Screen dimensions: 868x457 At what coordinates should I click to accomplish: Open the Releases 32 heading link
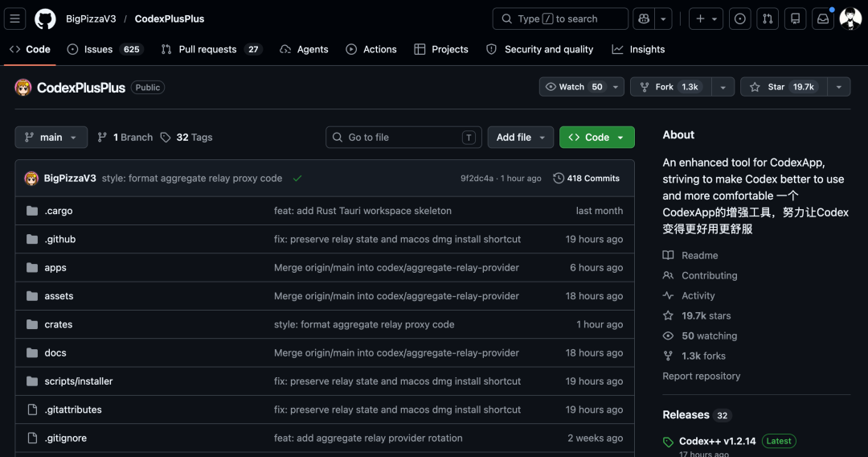(x=697, y=415)
